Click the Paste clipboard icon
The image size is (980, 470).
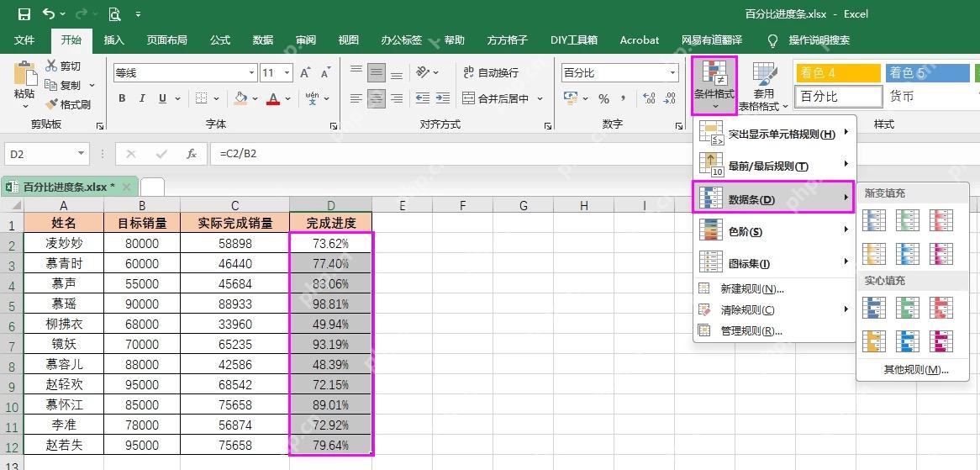24,74
